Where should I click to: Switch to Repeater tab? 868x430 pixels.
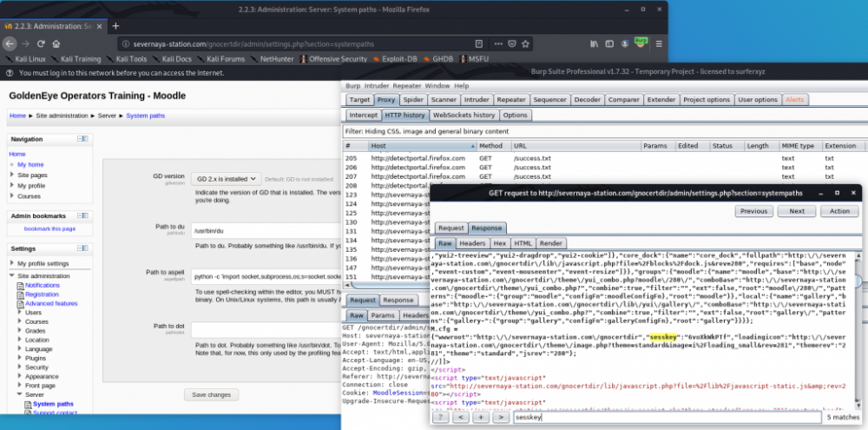[511, 100]
